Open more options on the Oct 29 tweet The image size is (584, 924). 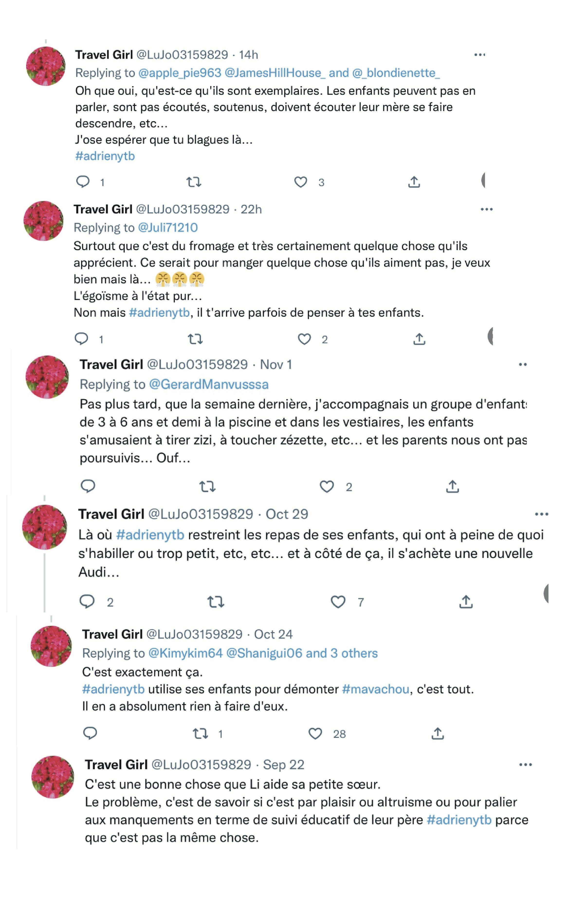[541, 514]
